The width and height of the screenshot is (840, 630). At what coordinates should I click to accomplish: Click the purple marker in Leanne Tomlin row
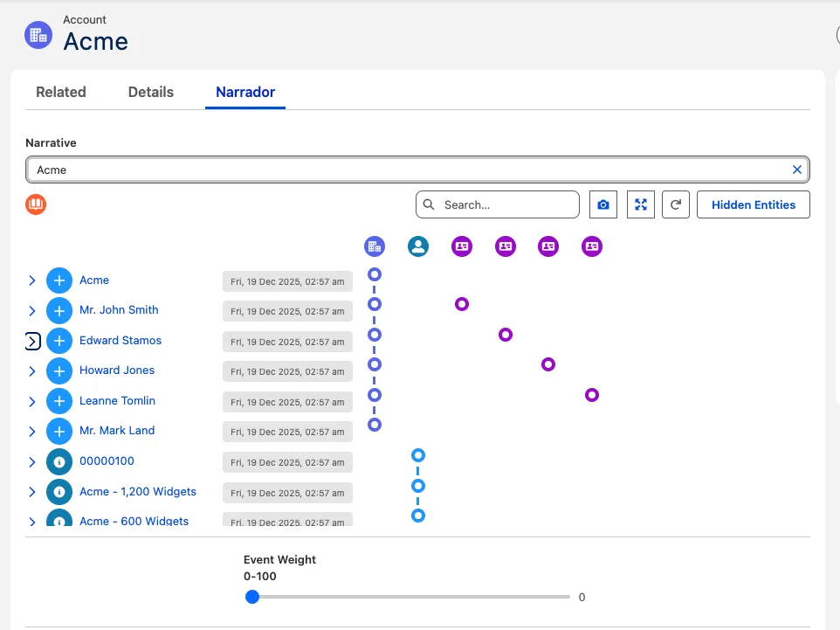[x=592, y=395]
